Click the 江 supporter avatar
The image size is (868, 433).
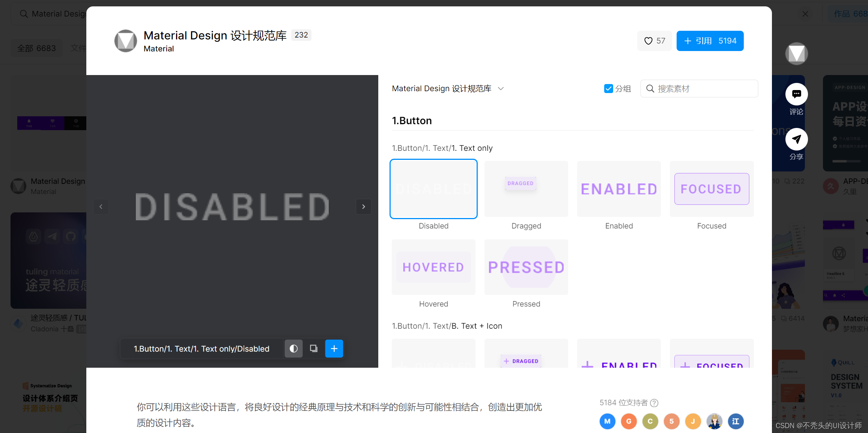[x=736, y=421]
